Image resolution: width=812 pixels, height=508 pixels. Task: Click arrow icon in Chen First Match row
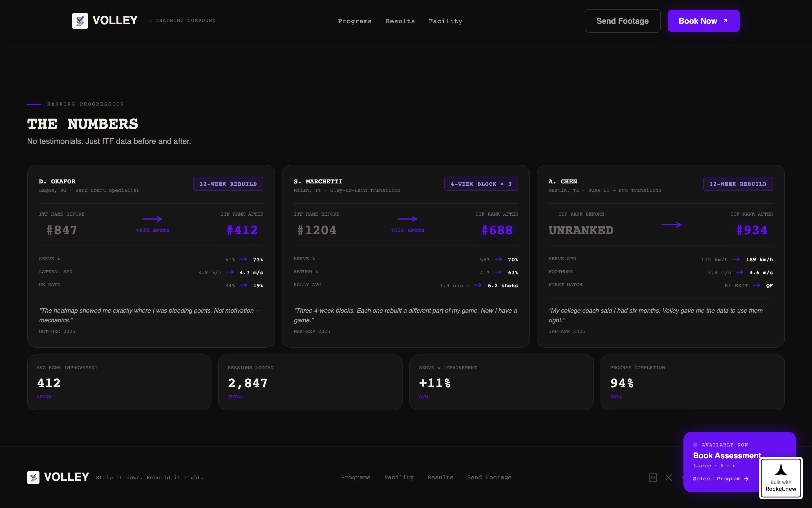point(756,285)
